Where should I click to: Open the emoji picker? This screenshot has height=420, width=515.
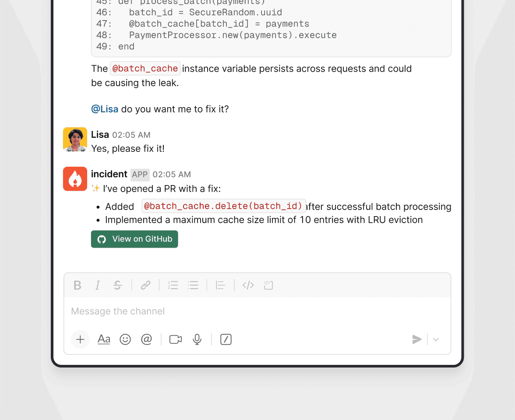(125, 339)
